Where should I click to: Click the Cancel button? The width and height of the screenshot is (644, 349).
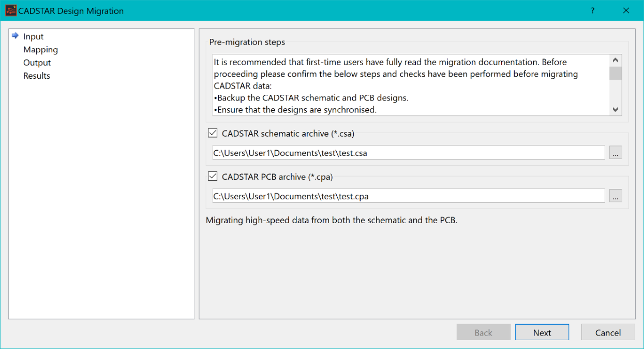[608, 332]
